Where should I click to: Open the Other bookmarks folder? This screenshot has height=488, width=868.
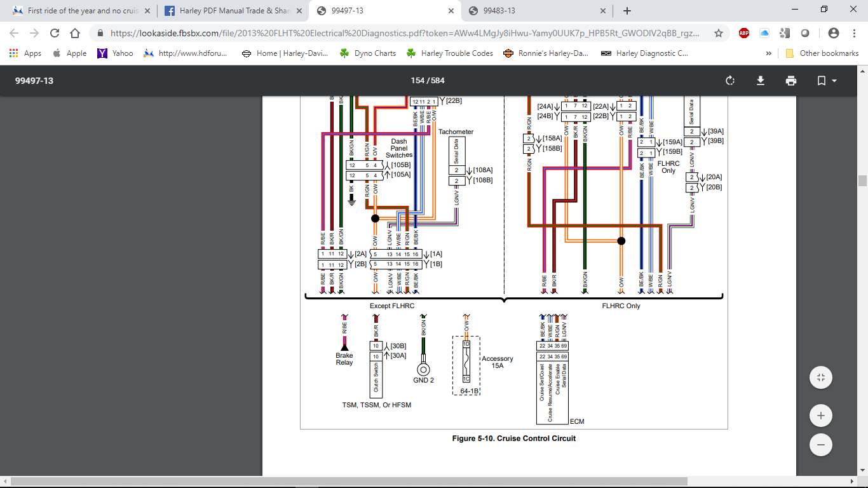(822, 53)
